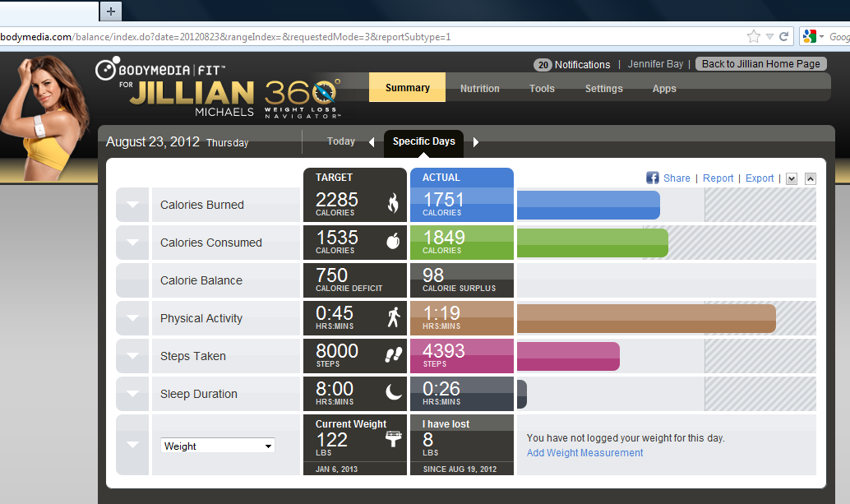This screenshot has width=850, height=504.
Task: Click the 2285 calories target value
Action: (337, 200)
